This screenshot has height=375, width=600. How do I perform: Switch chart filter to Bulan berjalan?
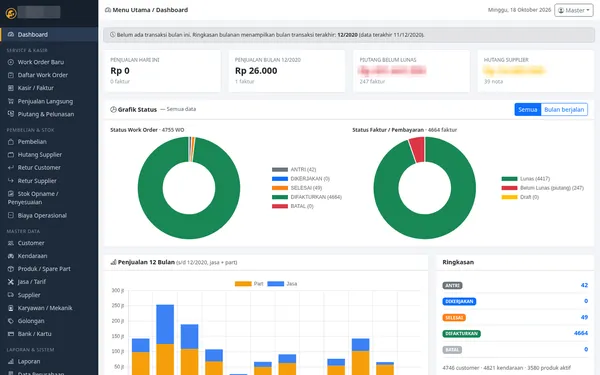click(x=564, y=109)
